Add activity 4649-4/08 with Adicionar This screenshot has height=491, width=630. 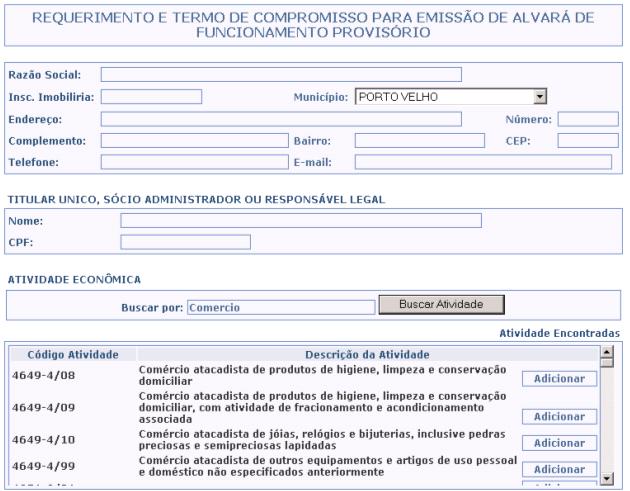(559, 379)
